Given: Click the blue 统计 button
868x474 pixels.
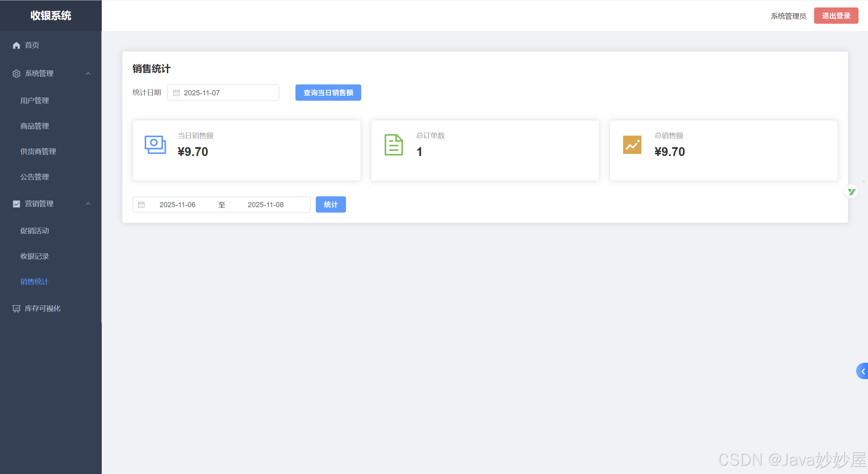Looking at the screenshot, I should pos(330,204).
